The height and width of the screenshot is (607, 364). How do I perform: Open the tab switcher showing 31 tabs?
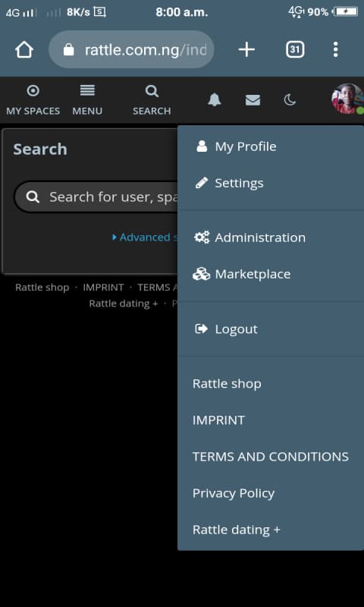(x=295, y=49)
